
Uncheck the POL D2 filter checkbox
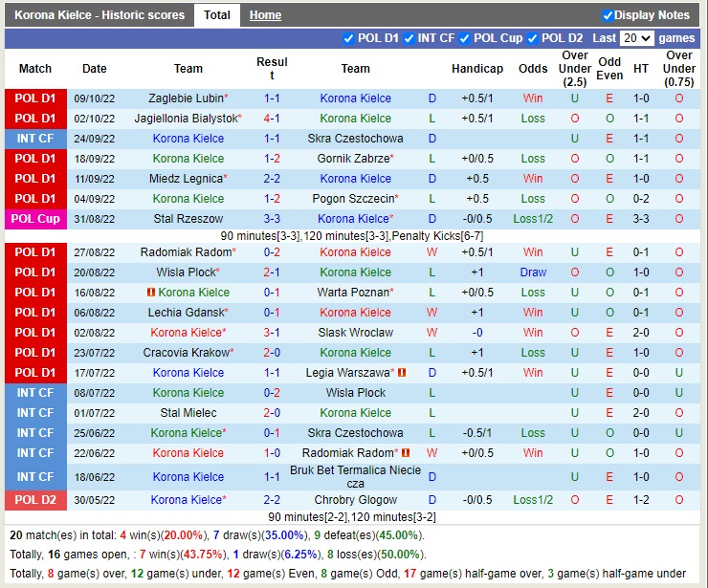click(x=533, y=38)
